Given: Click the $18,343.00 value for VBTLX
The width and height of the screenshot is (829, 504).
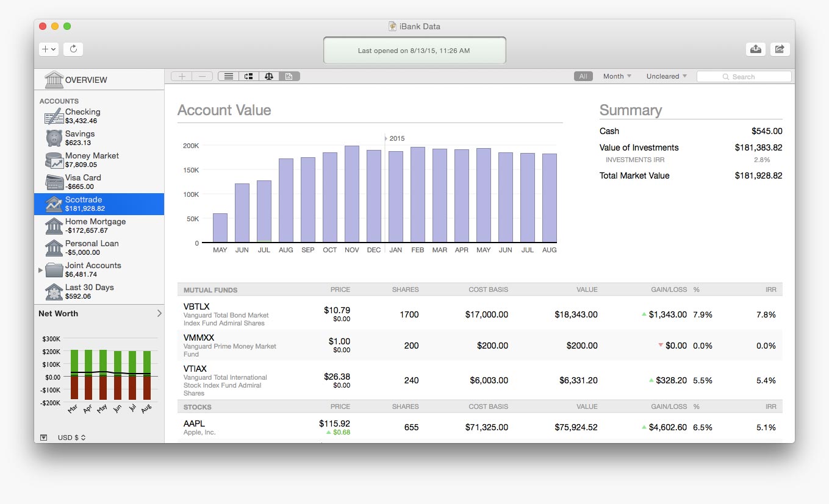Looking at the screenshot, I should [x=576, y=314].
